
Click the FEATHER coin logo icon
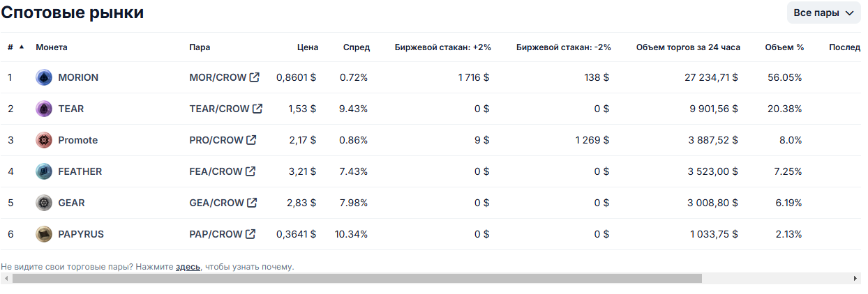pyautogui.click(x=44, y=171)
